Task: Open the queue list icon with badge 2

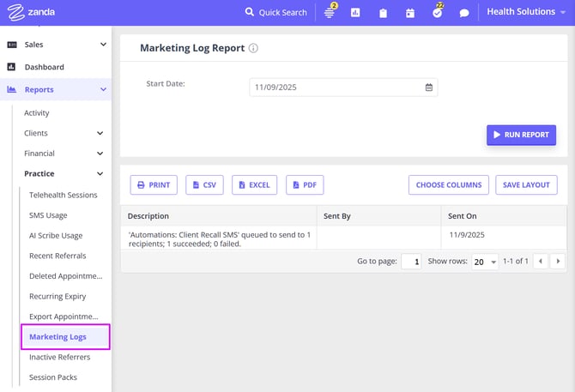Action: coord(330,13)
